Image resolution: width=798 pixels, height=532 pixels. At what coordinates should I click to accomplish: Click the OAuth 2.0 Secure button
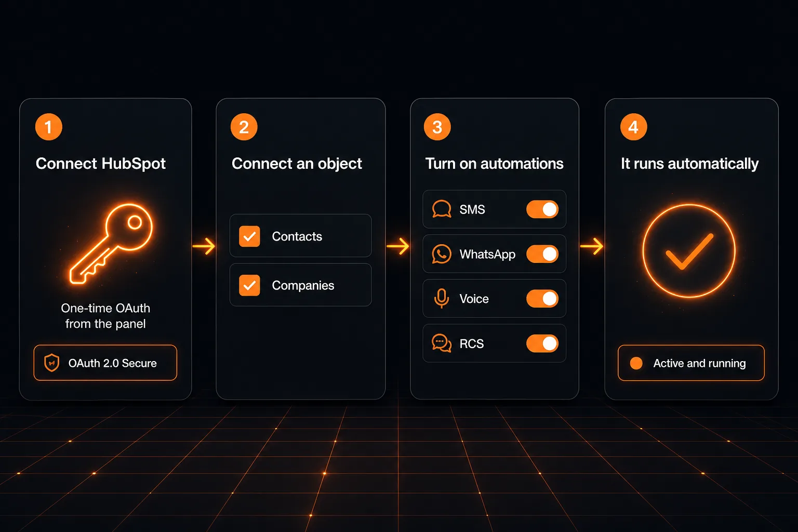(105, 363)
